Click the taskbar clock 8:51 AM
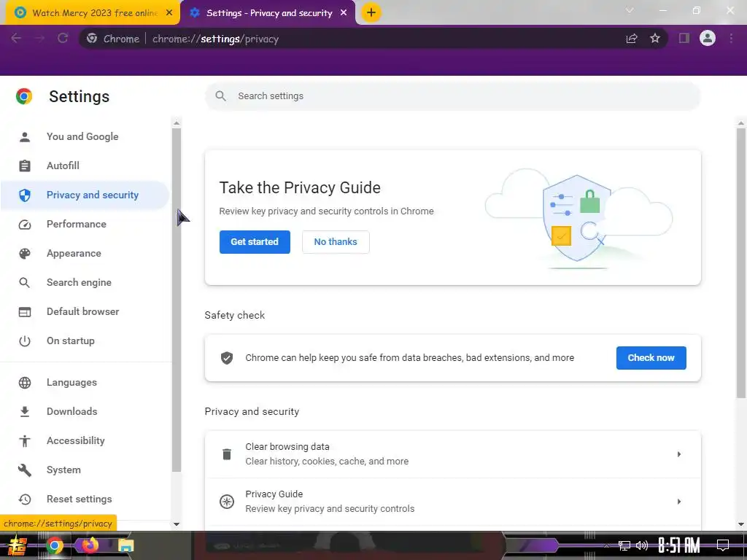Viewport: 747px width, 560px height. coord(679,545)
